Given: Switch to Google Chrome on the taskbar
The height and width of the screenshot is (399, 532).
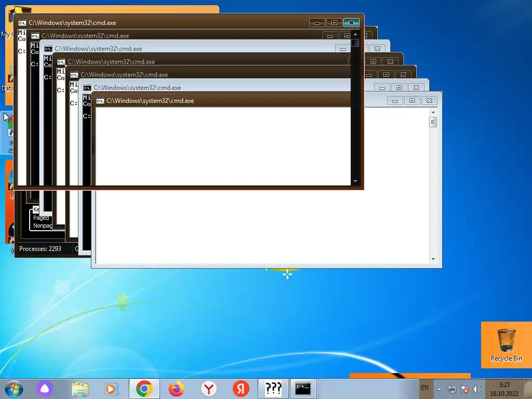Looking at the screenshot, I should pos(144,389).
